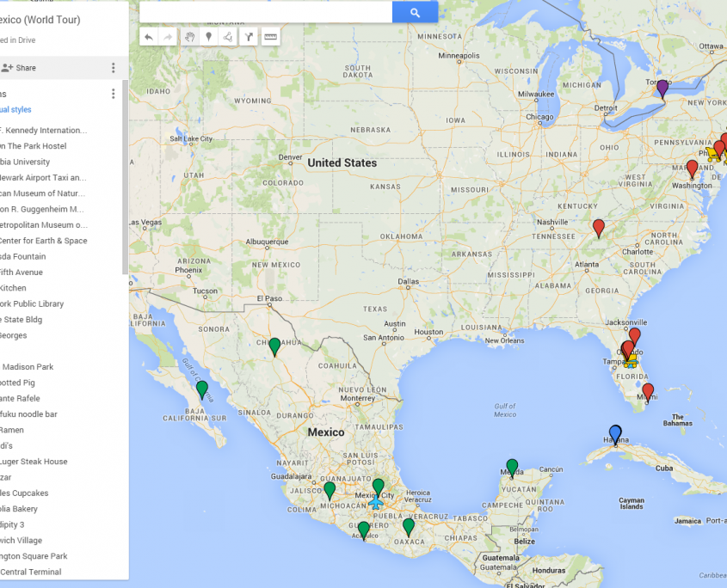Click the Undo arrow in map toolbar
The width and height of the screenshot is (727, 588).
(x=149, y=36)
